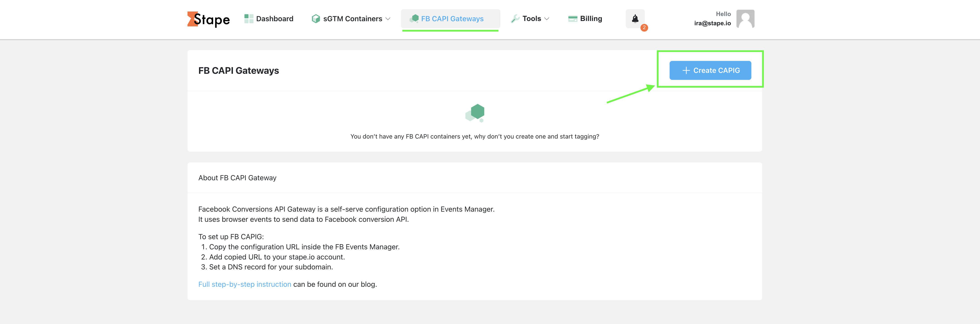Expand the sGTM Containers chevron

click(388, 19)
